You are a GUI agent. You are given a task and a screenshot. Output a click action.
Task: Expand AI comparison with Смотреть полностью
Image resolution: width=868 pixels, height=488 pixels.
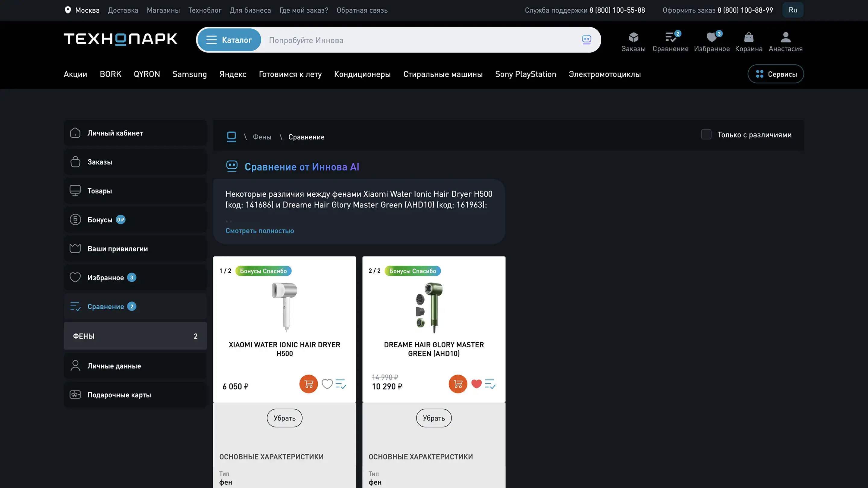(x=259, y=231)
